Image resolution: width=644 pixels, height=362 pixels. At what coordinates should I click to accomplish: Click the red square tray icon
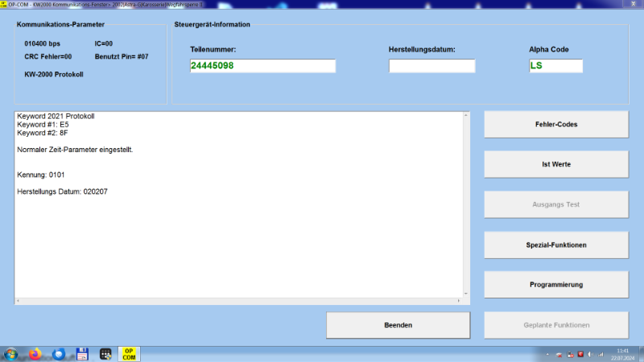tap(580, 354)
